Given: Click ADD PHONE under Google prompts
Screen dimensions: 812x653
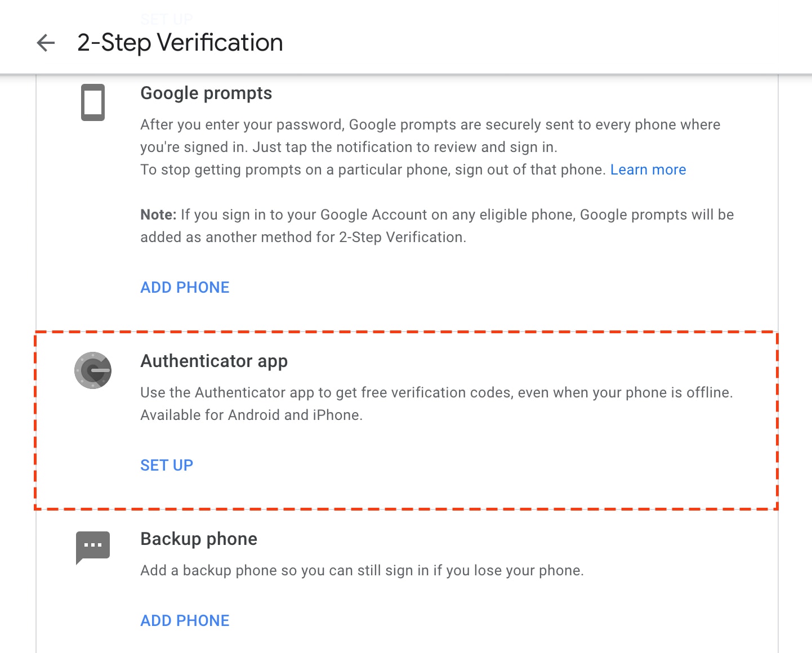Looking at the screenshot, I should point(185,287).
